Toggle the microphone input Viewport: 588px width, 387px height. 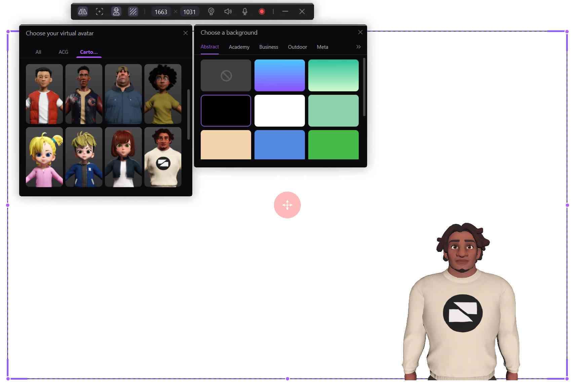pos(245,12)
